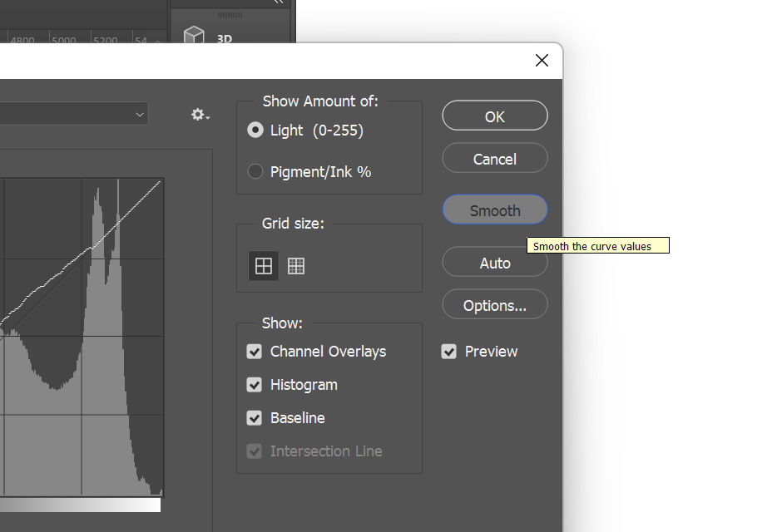Toggle the Channel Overlays checkbox

click(x=255, y=352)
